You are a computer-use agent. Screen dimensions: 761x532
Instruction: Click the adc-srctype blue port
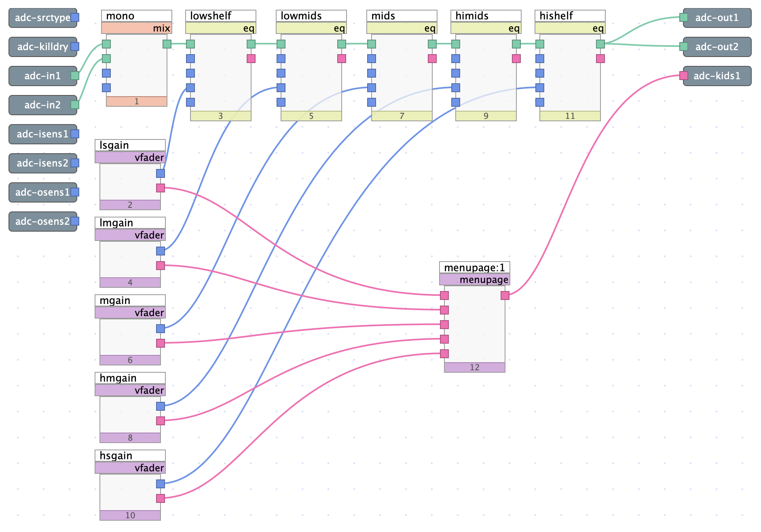75,17
